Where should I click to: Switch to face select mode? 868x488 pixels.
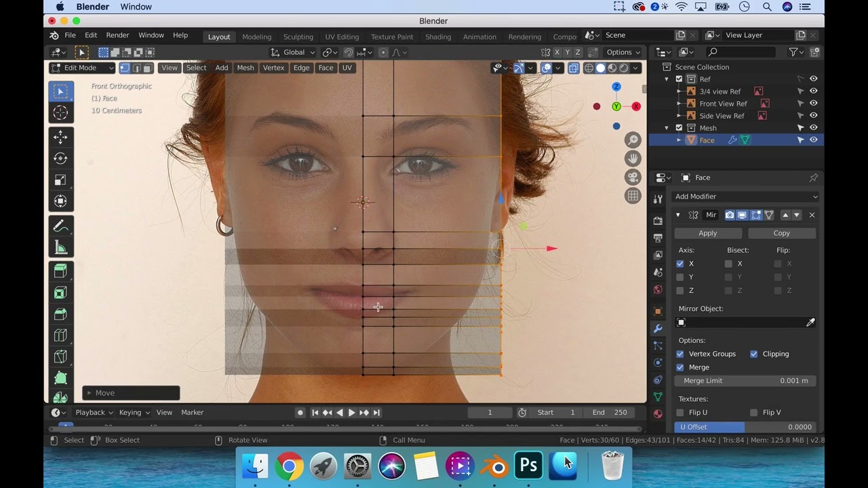click(147, 68)
